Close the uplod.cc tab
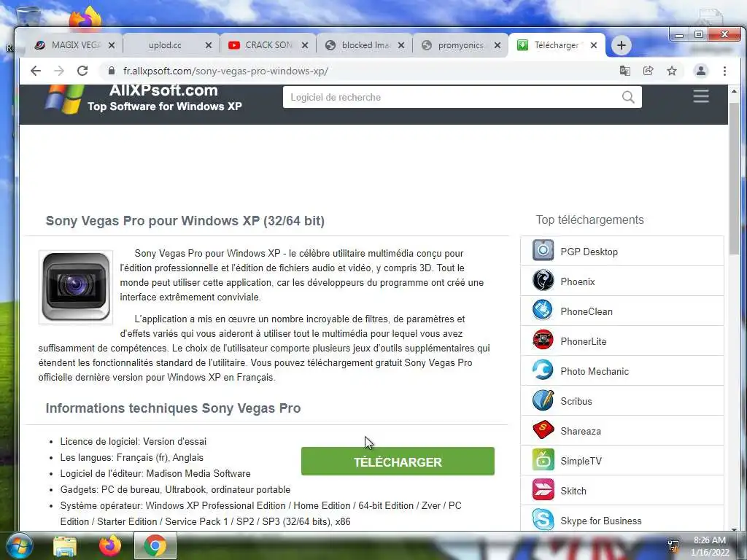 click(208, 45)
